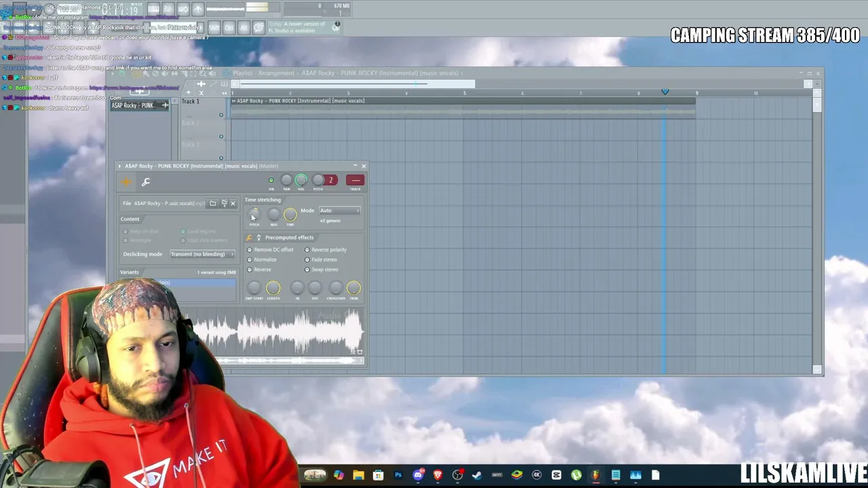Viewport: 868px width, 488px height.
Task: Open Brave browser from the taskbar
Action: pyautogui.click(x=437, y=475)
